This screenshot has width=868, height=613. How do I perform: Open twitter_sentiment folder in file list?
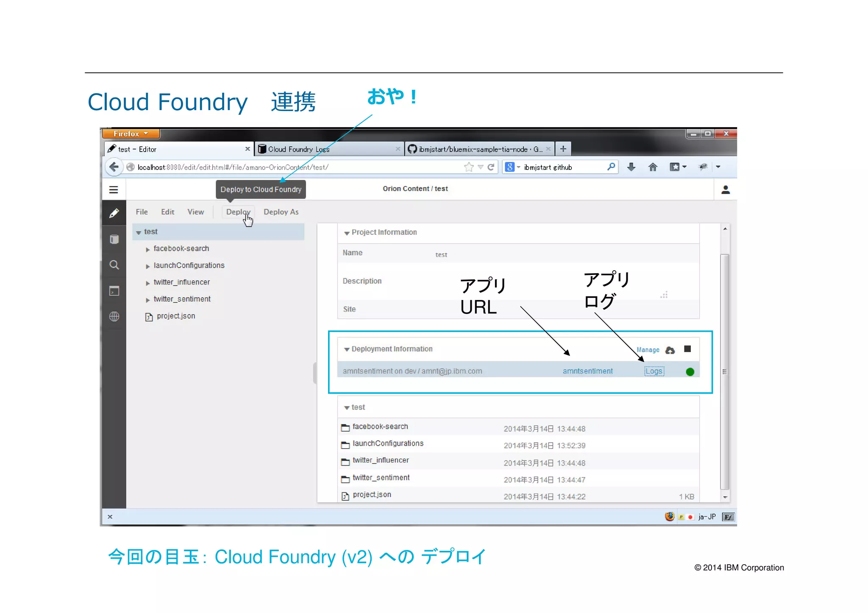coord(381,478)
